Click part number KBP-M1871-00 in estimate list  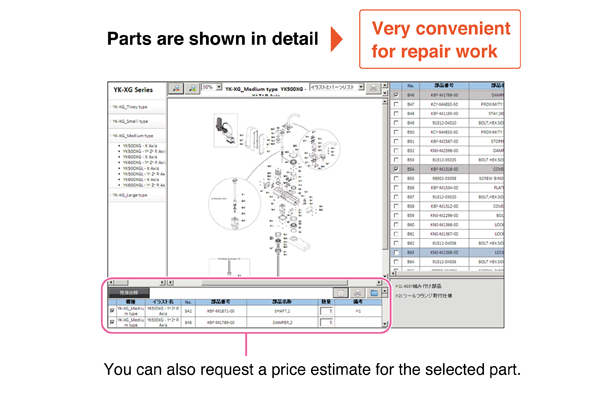[x=221, y=311]
